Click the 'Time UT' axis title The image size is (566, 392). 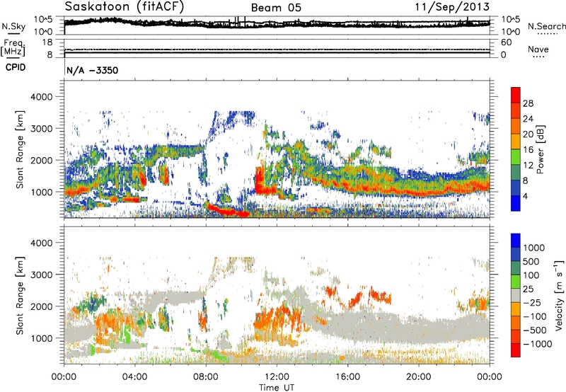277,388
